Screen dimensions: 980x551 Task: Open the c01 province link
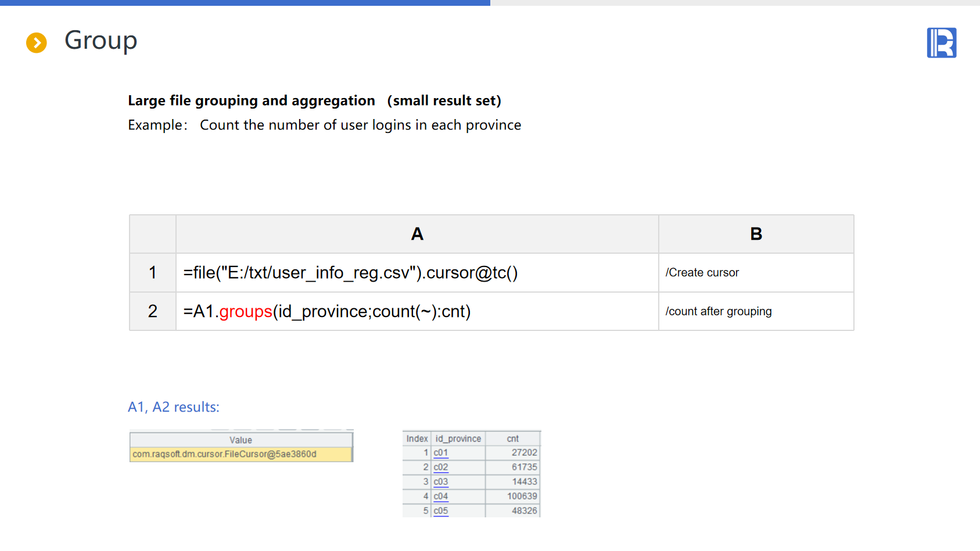coord(441,453)
